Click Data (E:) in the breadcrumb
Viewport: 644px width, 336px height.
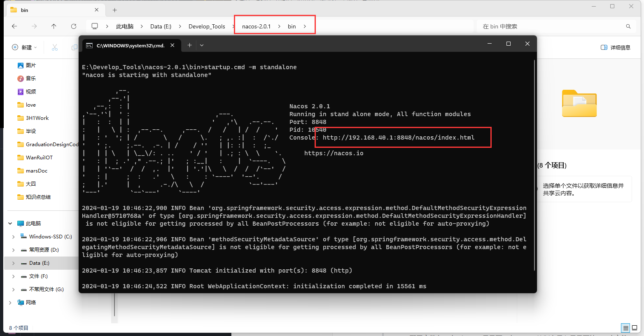[x=161, y=26]
